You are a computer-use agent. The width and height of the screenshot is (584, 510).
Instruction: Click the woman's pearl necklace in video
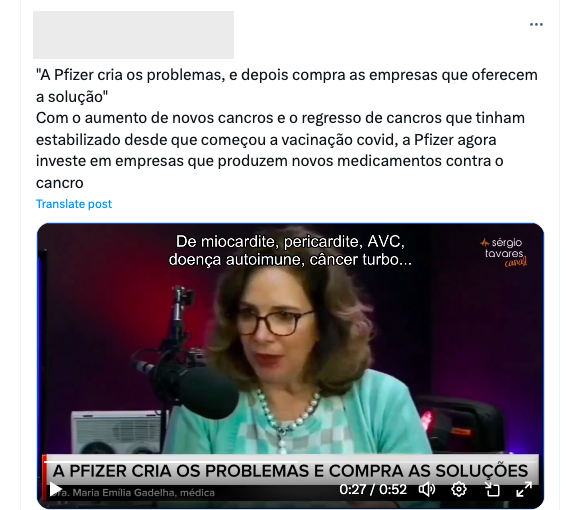pyautogui.click(x=287, y=417)
